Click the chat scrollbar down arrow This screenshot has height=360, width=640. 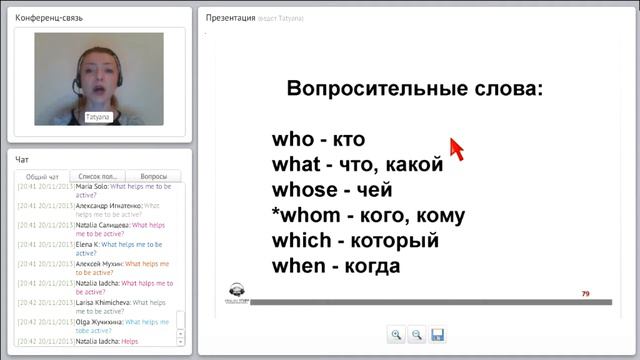pos(180,342)
